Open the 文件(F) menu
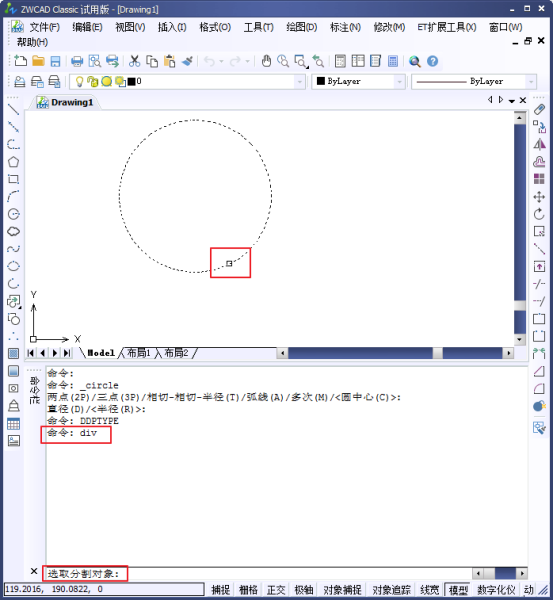554x601 pixels. 44,27
